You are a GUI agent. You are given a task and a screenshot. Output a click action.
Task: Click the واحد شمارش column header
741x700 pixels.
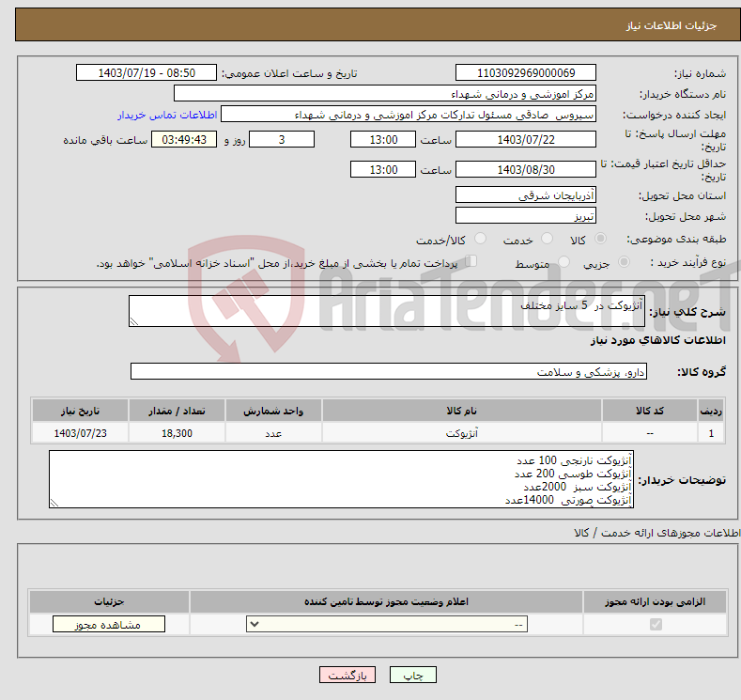click(273, 411)
